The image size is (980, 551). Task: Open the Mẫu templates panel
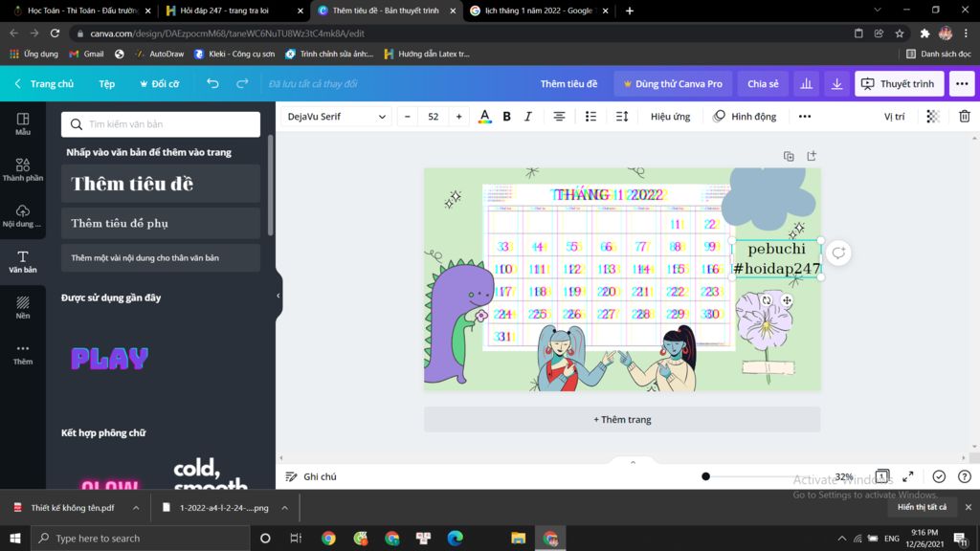click(x=23, y=123)
